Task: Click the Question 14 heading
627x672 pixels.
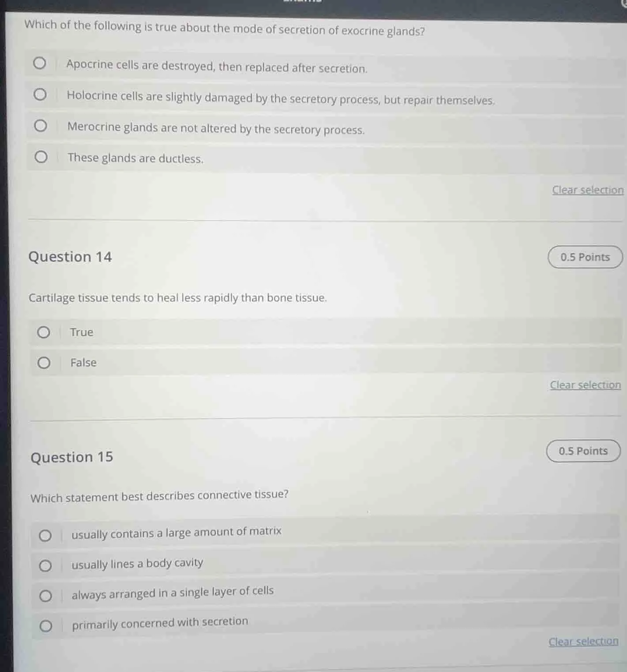Action: (x=71, y=256)
